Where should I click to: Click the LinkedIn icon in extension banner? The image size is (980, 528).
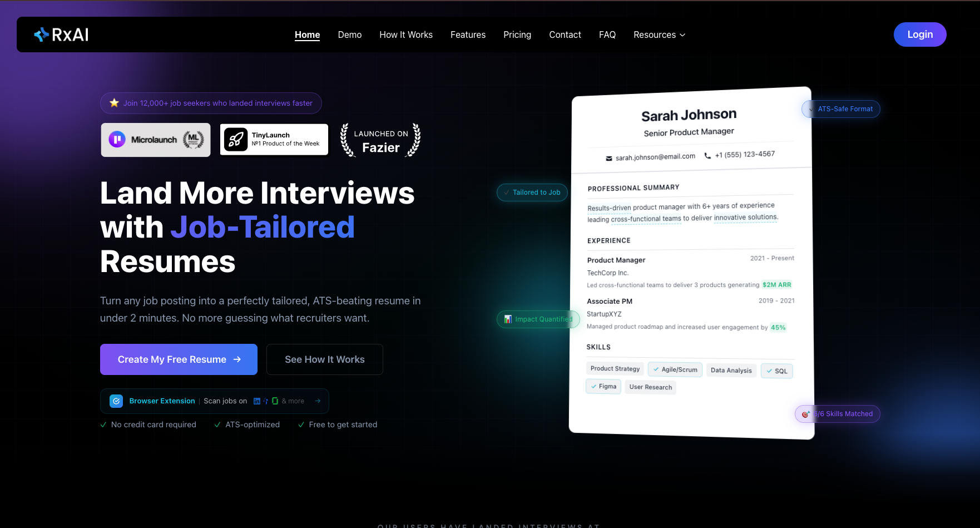click(x=257, y=401)
